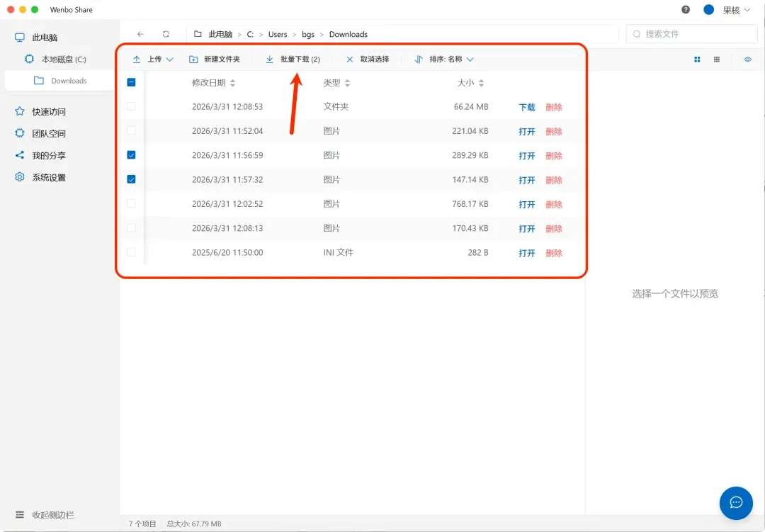
Task: Toggle the preview pane eye icon
Action: point(747,60)
